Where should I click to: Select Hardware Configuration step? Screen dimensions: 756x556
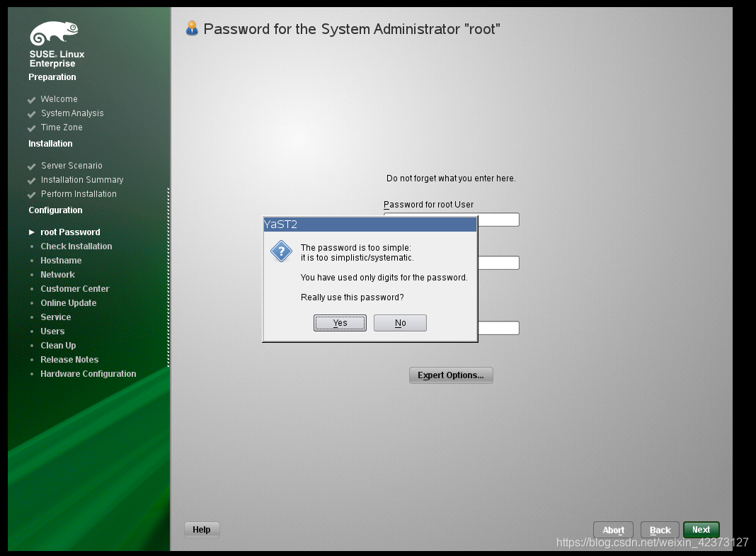pyautogui.click(x=88, y=374)
